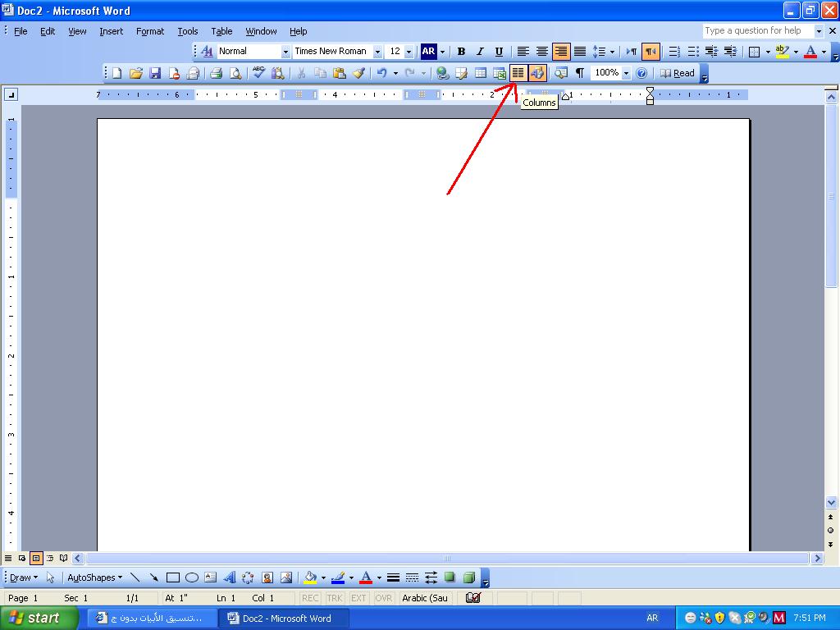The height and width of the screenshot is (630, 840).
Task: Cut the selection with the scissors icon
Action: (x=301, y=73)
